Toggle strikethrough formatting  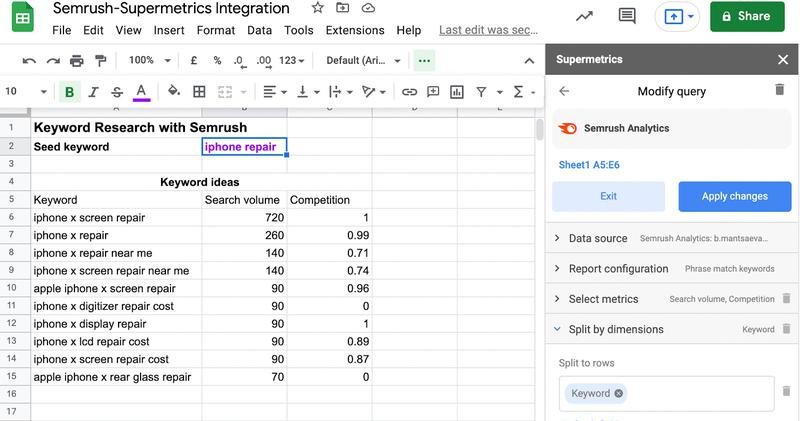coord(117,92)
